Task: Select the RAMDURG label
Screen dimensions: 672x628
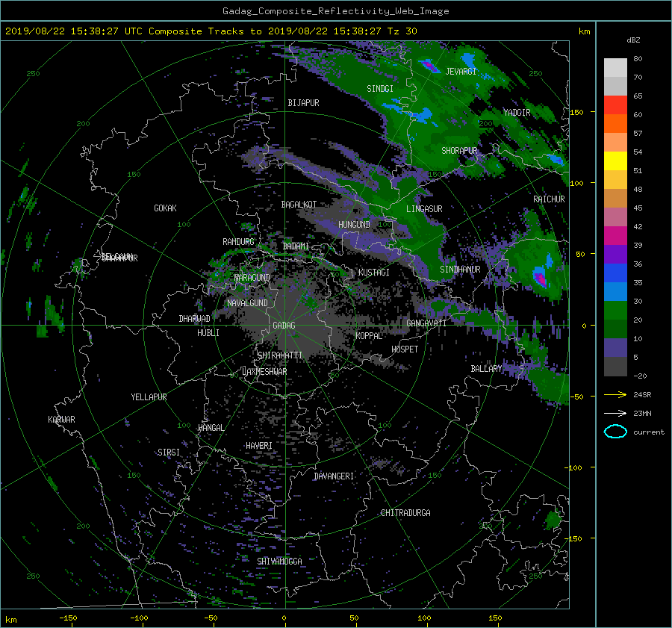Action: (x=238, y=242)
